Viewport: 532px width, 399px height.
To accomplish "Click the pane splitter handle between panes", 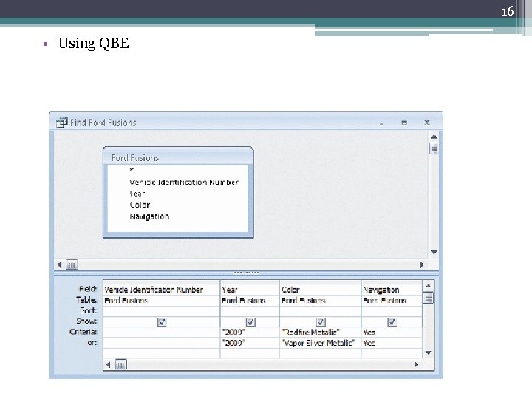I will click(247, 273).
